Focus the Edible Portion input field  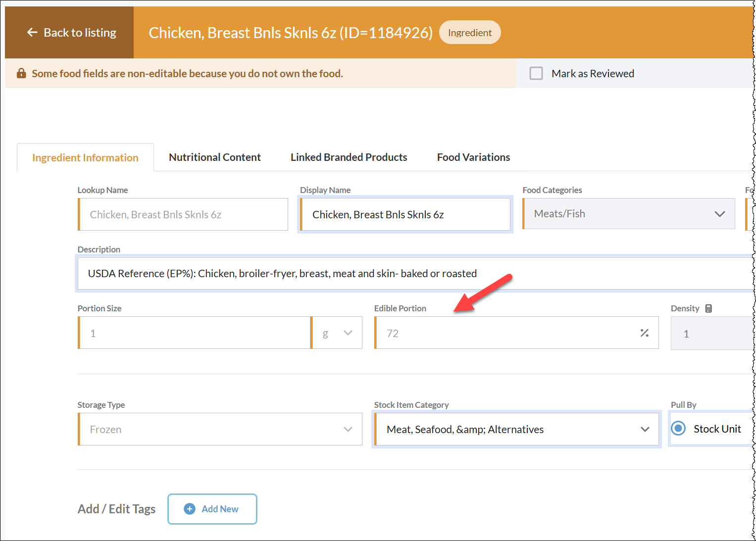click(505, 333)
